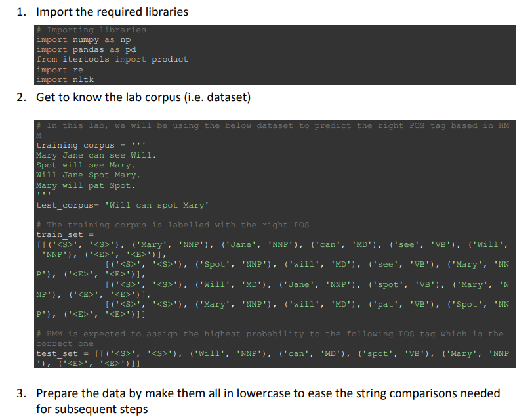Click the sentence 'Will Jane Spot Mary.'
532x419 pixels.
pyautogui.click(x=88, y=175)
